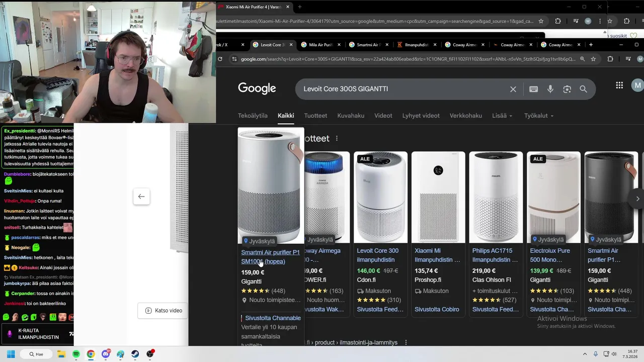Open the white Xiaomi purifier product image
This screenshot has width=644, height=362.
coord(437,197)
